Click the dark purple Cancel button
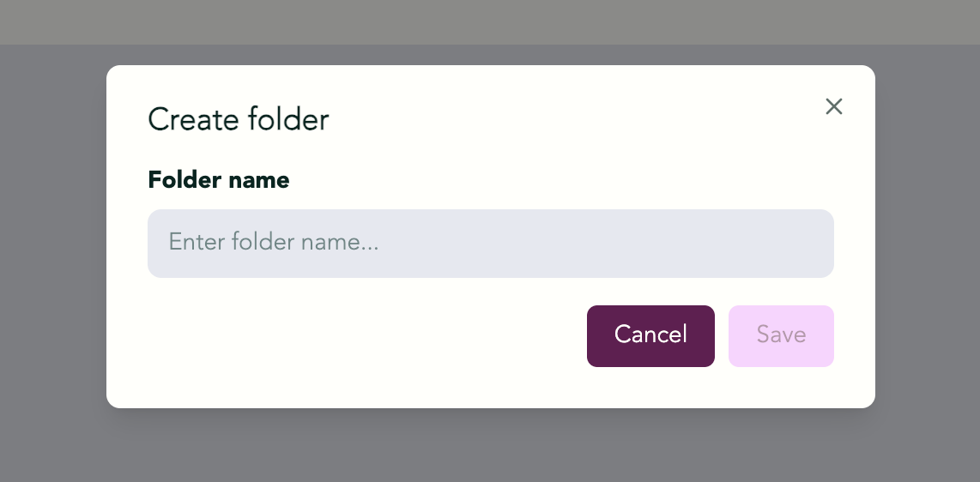This screenshot has height=482, width=980. click(x=650, y=336)
